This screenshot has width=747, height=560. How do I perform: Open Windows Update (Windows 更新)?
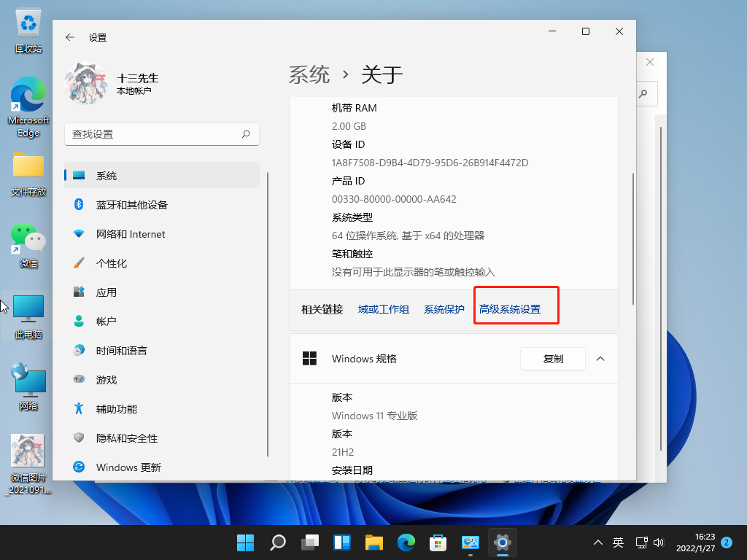coord(128,467)
